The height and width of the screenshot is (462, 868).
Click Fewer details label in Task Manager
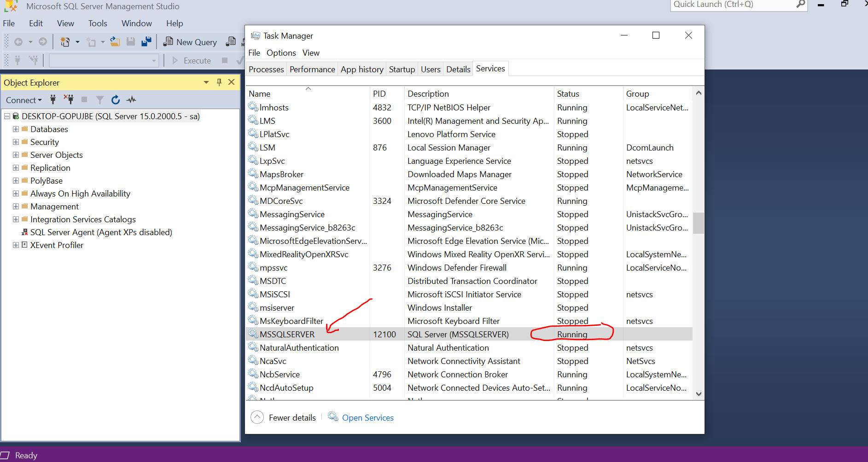coord(292,418)
